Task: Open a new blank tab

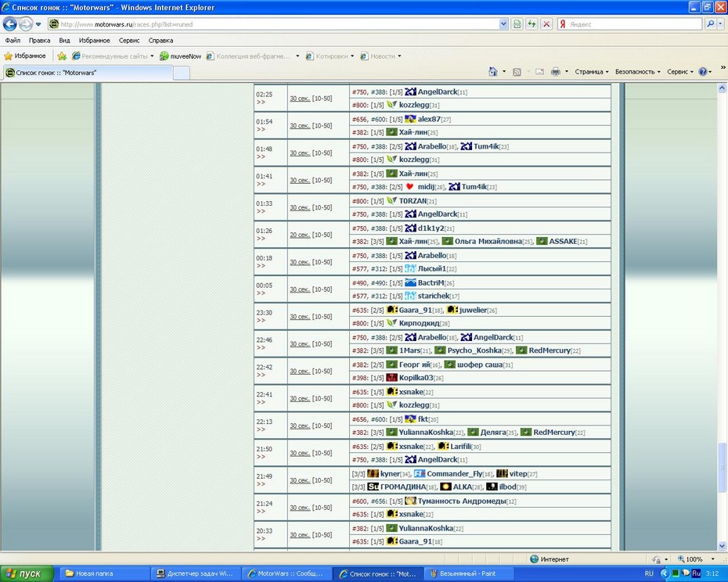Action: (x=182, y=73)
